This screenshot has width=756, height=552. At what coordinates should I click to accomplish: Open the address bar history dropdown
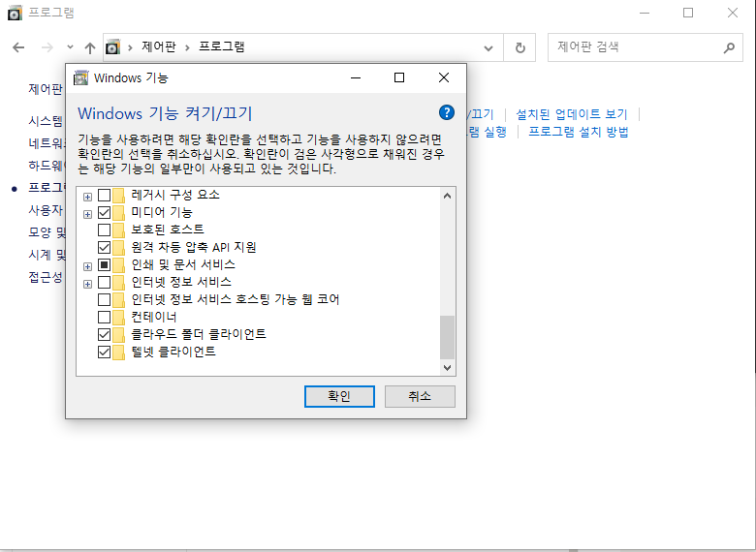click(x=488, y=47)
